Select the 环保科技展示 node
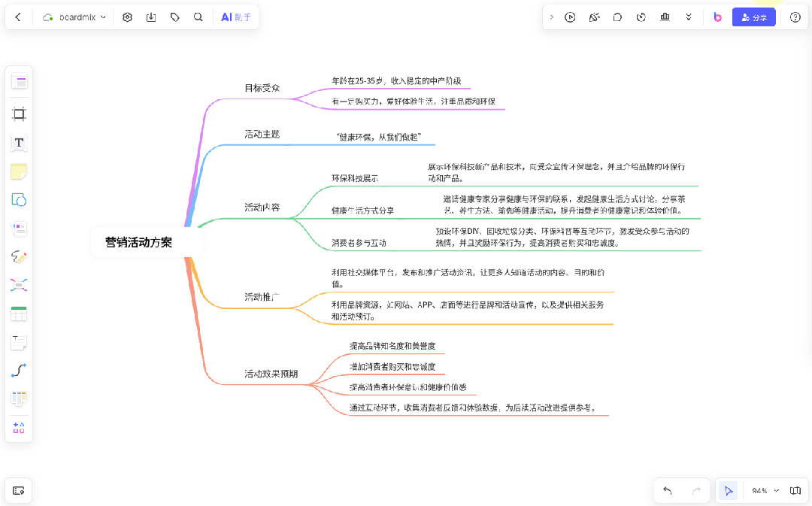 pyautogui.click(x=355, y=178)
